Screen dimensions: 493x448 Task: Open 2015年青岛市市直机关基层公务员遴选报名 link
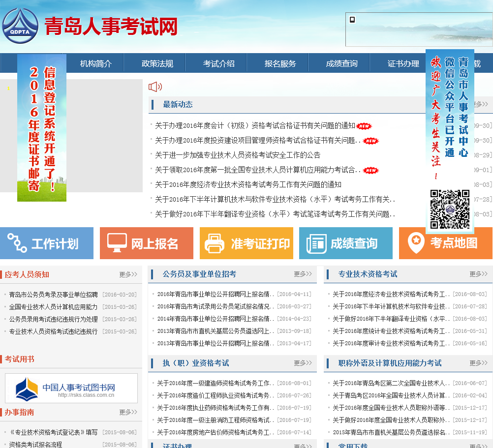(391, 432)
